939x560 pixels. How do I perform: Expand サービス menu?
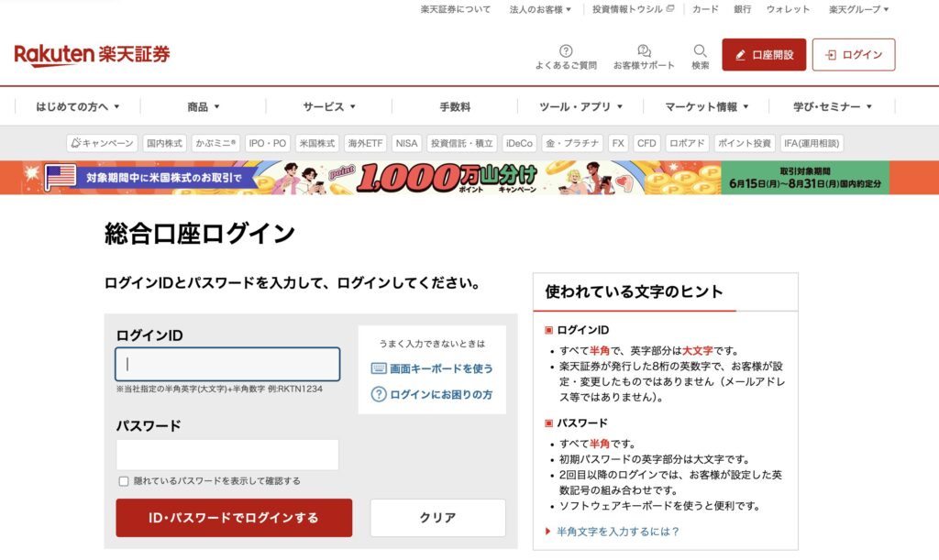[x=329, y=106]
